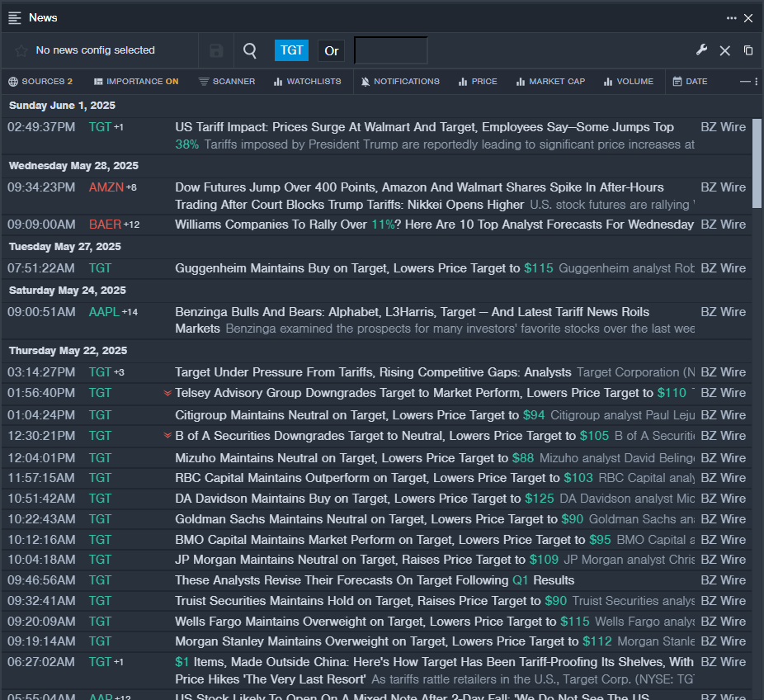
Task: Toggle the Or operator button
Action: [332, 50]
